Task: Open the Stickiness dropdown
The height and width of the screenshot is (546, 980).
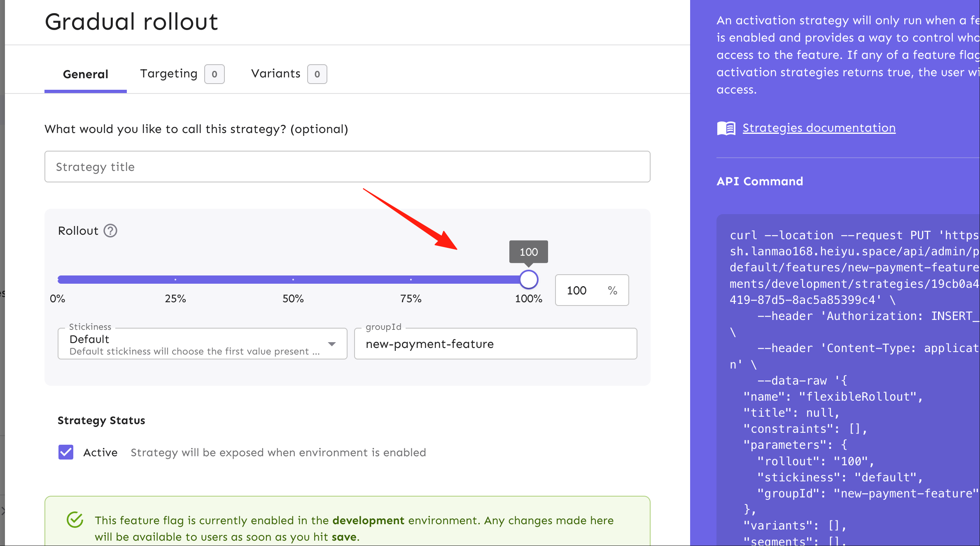Action: (202, 344)
